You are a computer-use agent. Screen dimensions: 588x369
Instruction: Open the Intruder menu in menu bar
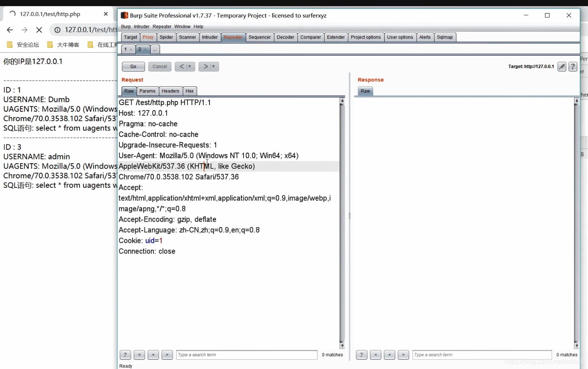point(142,27)
